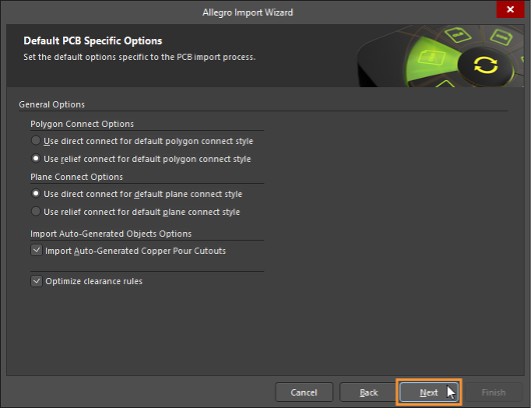Uncheck Optimize clearance rules

(36, 281)
